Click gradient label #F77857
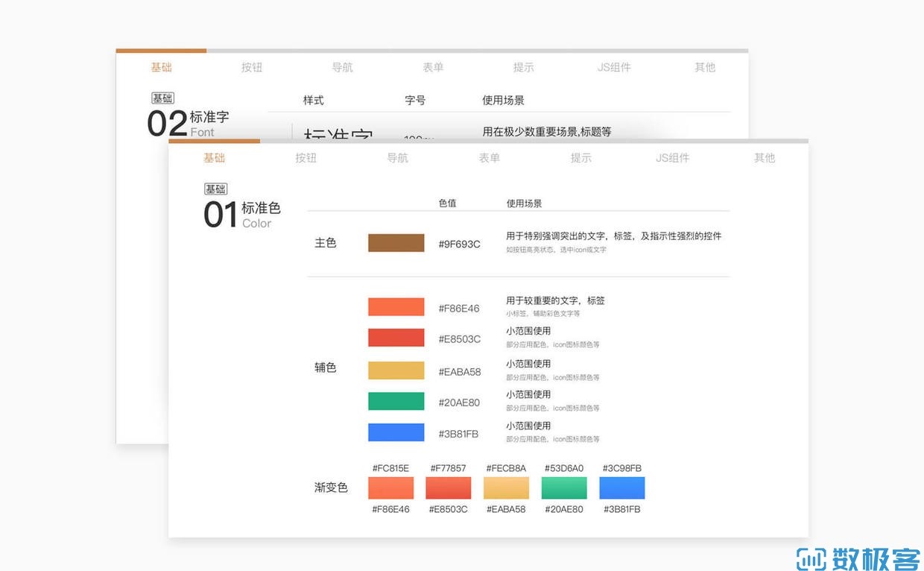This screenshot has width=924, height=571. tap(448, 468)
